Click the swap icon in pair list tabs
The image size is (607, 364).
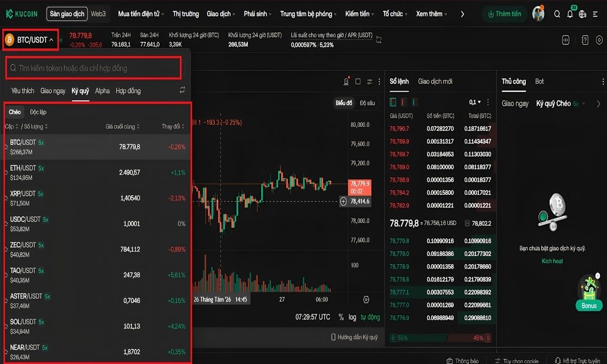(182, 90)
